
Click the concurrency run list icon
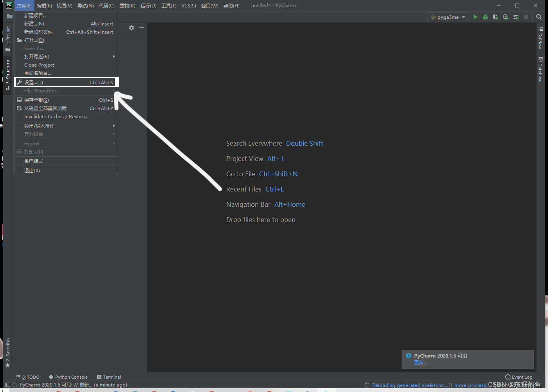[516, 17]
